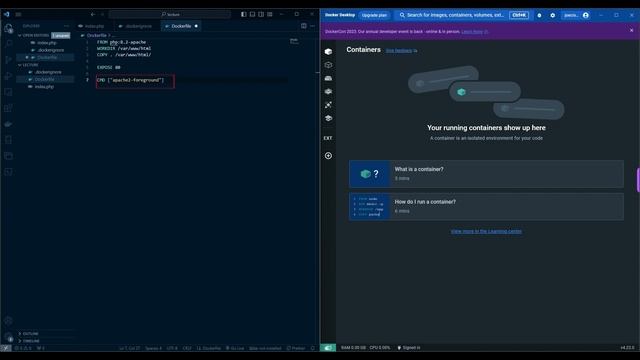Split the editor using the split icon
640x360 pixels.
pos(304,26)
